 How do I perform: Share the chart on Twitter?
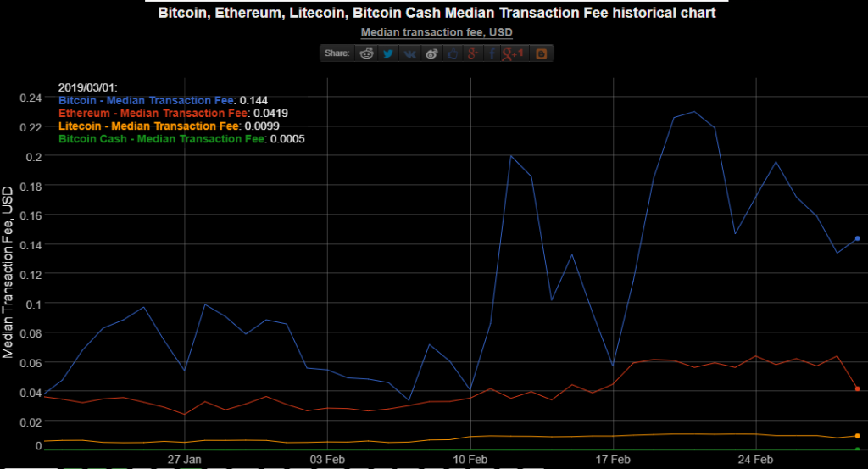pyautogui.click(x=388, y=53)
